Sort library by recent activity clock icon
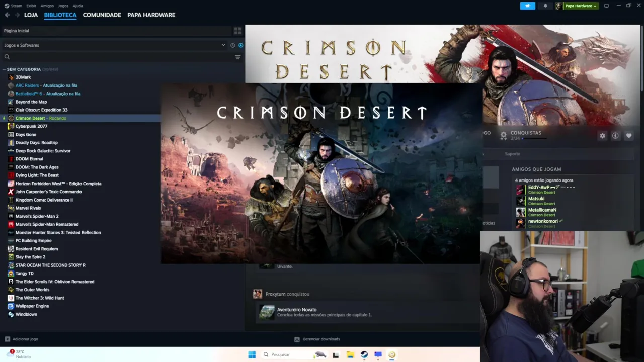644x362 pixels. (x=232, y=45)
